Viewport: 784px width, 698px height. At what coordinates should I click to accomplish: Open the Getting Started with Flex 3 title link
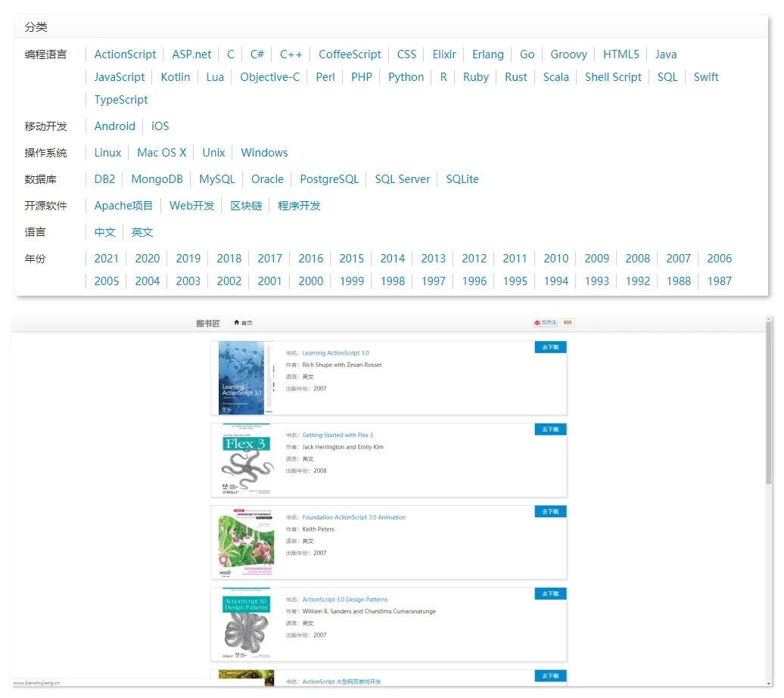[338, 435]
